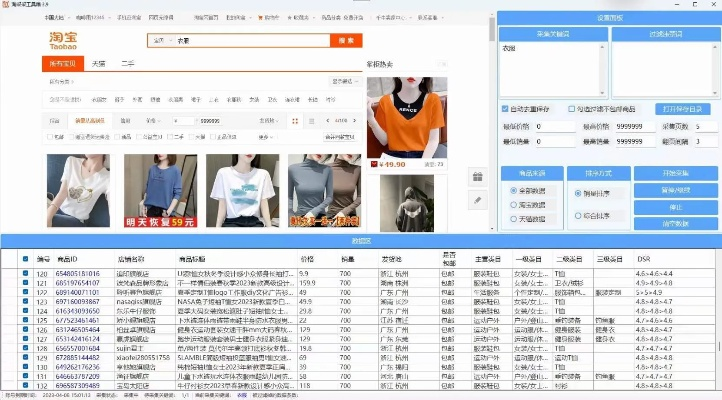
Task: Toggle the 自动去重保存 checkbox
Action: tap(505, 109)
